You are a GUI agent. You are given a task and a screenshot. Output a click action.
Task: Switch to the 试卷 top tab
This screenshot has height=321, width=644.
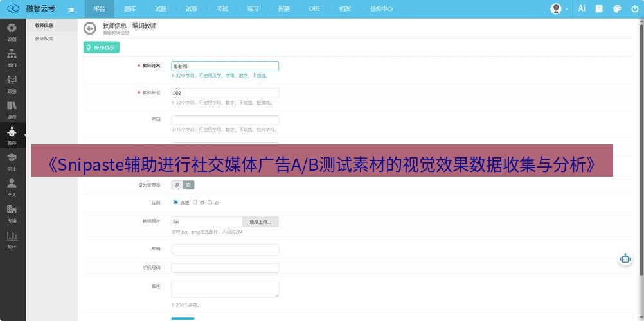192,8
